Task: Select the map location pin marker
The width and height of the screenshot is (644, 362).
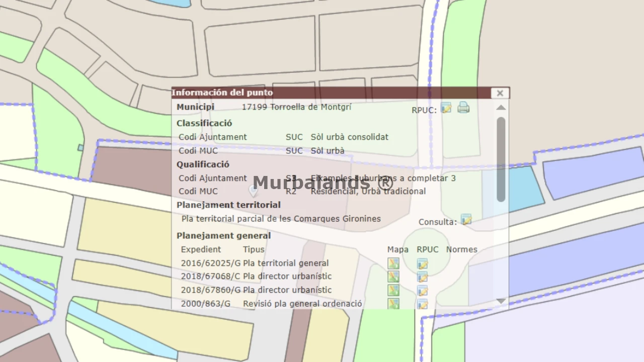Action: (254, 190)
